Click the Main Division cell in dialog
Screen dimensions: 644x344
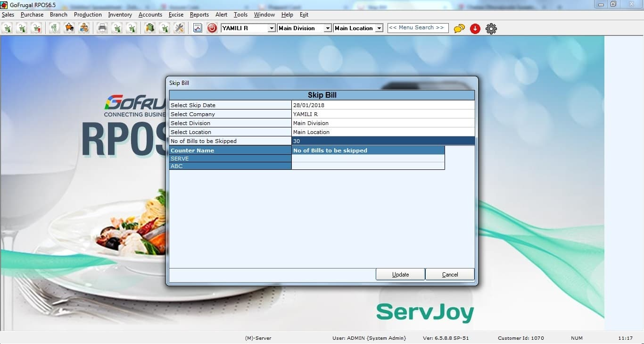pos(383,123)
